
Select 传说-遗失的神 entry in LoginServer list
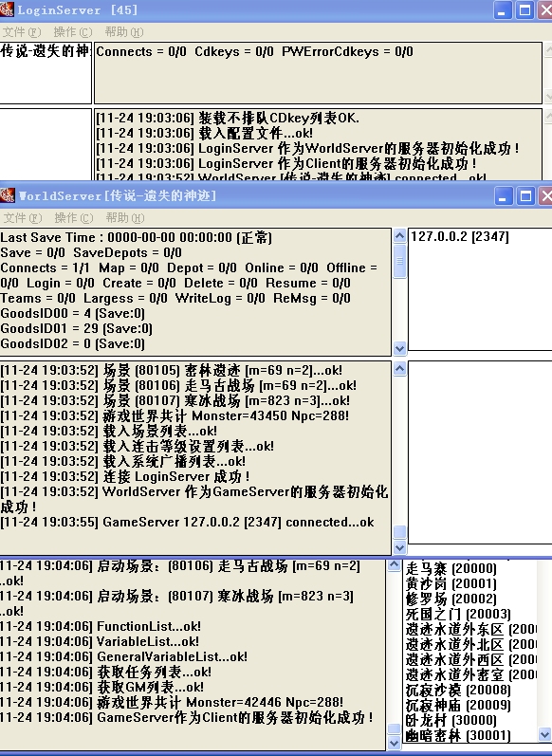tap(46, 50)
